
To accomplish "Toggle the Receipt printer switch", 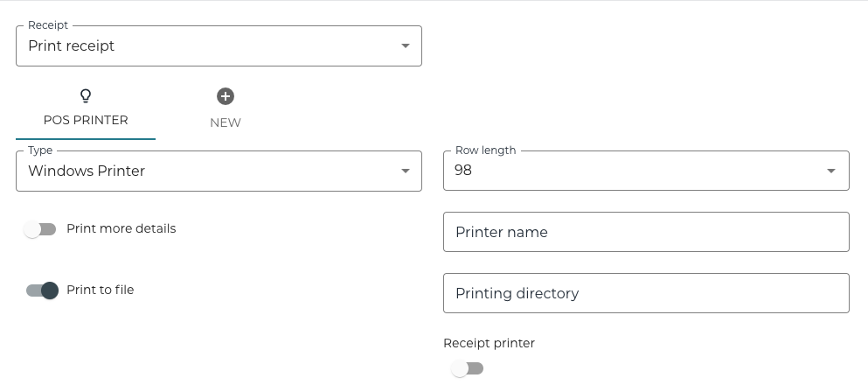I will coord(468,368).
